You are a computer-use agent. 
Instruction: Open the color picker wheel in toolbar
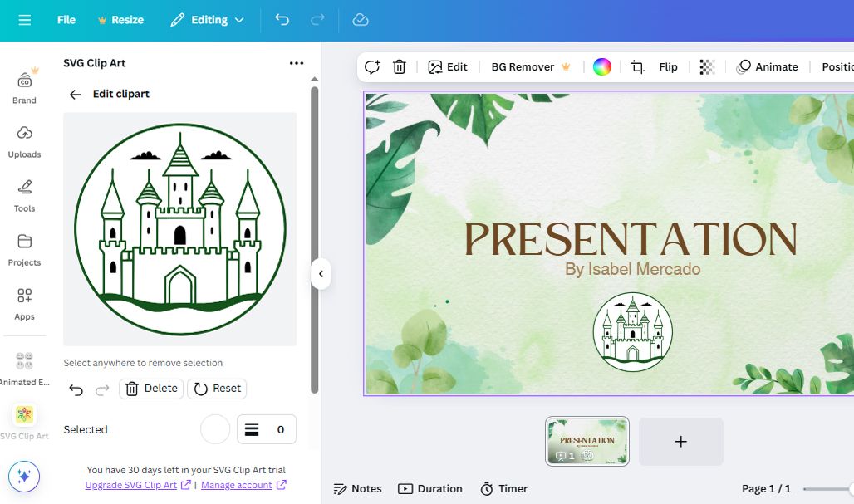pos(600,66)
